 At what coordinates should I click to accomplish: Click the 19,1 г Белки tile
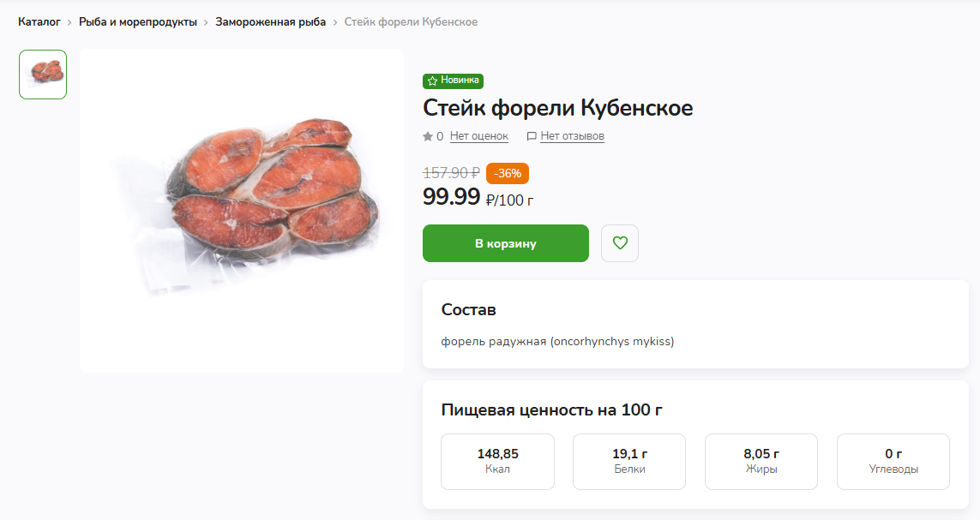pyautogui.click(x=629, y=462)
